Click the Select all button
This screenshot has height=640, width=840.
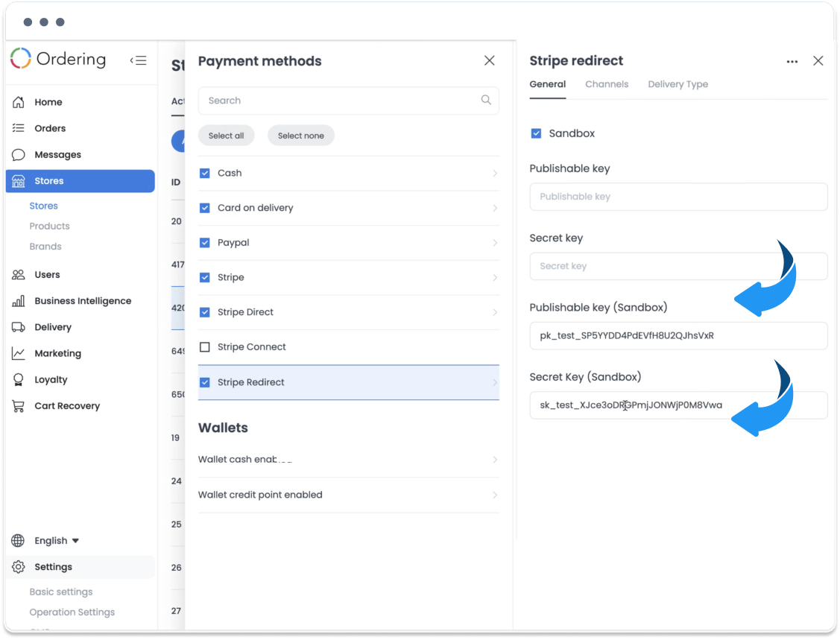click(226, 136)
